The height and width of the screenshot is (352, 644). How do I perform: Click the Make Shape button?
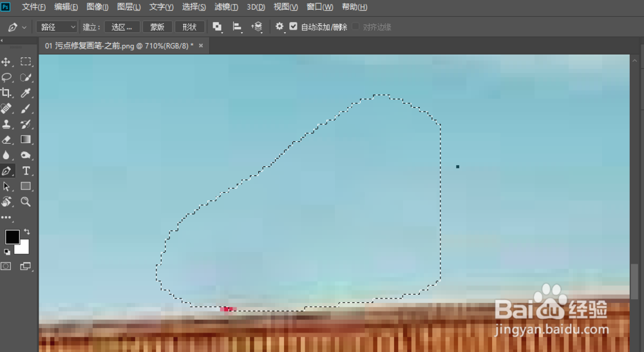tap(189, 27)
